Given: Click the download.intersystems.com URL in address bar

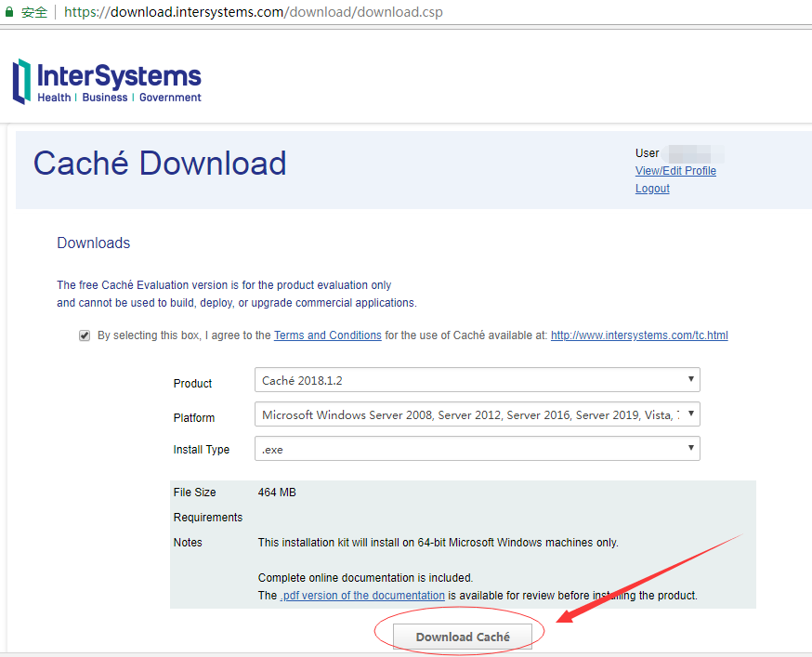Looking at the screenshot, I should click(254, 12).
